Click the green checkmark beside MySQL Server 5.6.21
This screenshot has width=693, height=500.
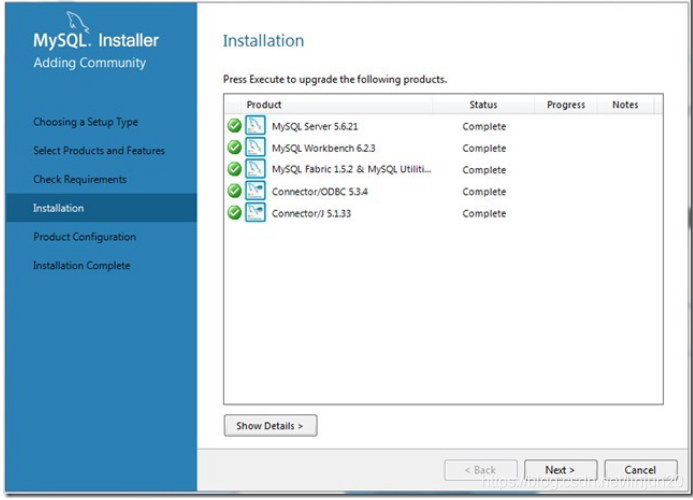234,126
